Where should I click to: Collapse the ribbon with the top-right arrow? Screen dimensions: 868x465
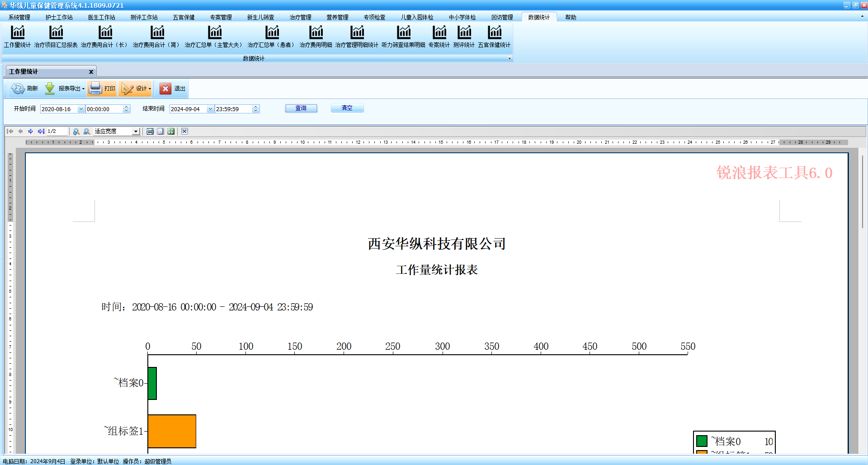(x=862, y=16)
